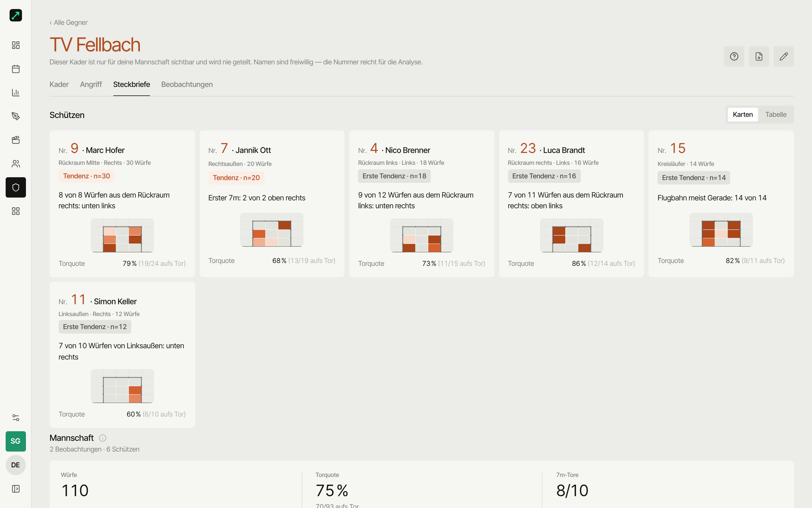This screenshot has height=508, width=812.
Task: Open the help question mark button
Action: point(734,56)
